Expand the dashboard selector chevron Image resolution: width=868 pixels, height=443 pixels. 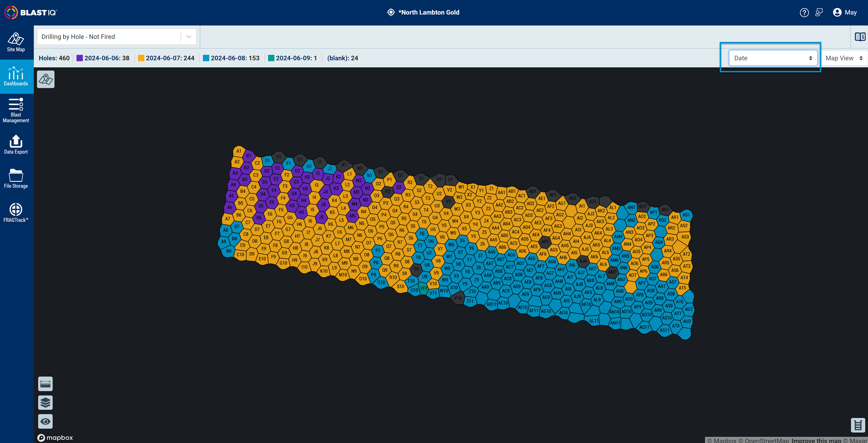coord(189,37)
